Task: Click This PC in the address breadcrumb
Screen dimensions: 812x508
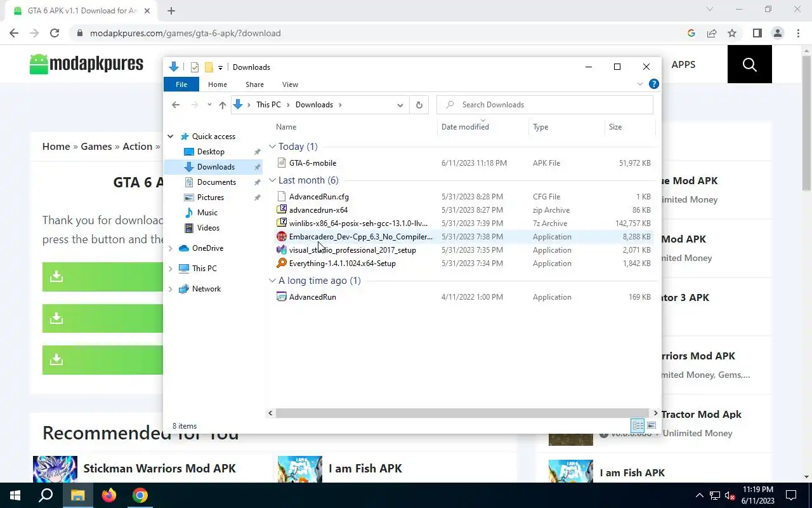Action: click(268, 105)
